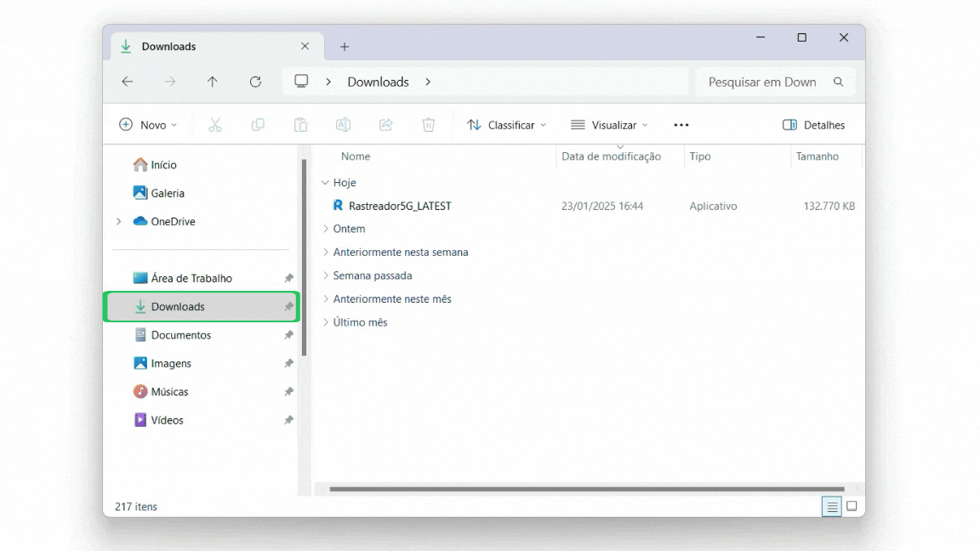The image size is (980, 551).
Task: Toggle the Detalhes pane button
Action: [x=813, y=125]
